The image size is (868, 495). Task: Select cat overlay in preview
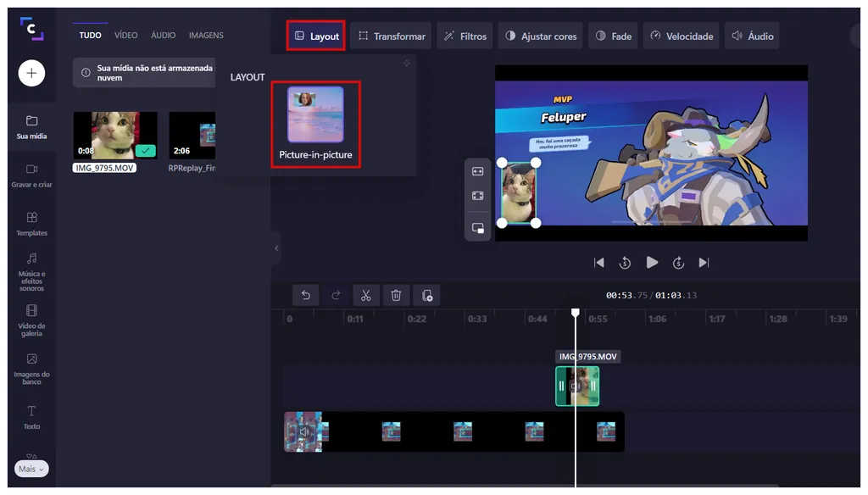point(519,192)
